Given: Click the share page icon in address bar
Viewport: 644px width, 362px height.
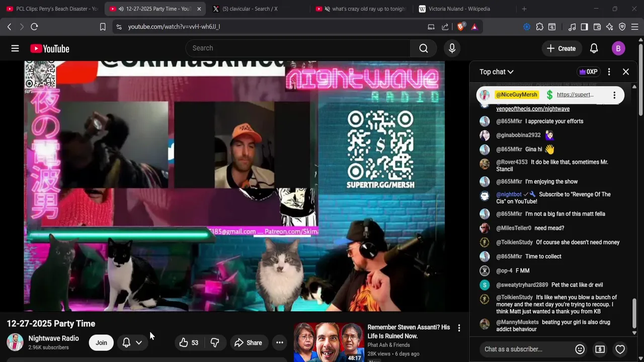Looking at the screenshot, I should pos(445,27).
